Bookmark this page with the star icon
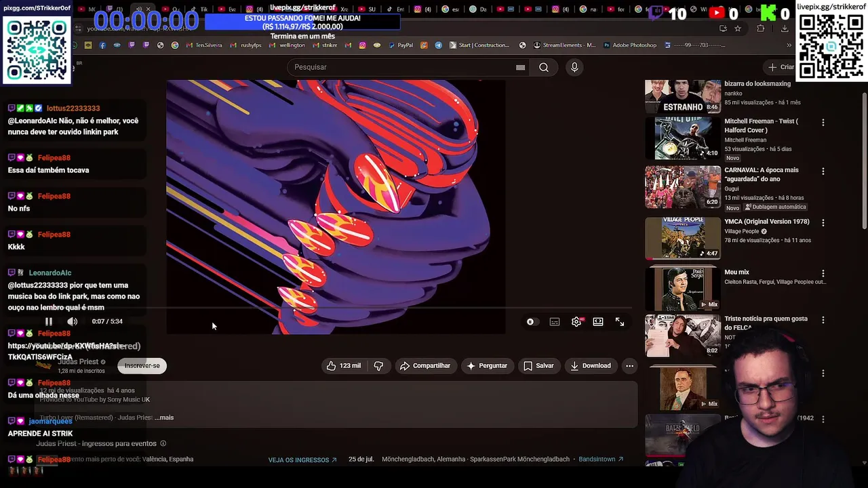 (x=738, y=28)
